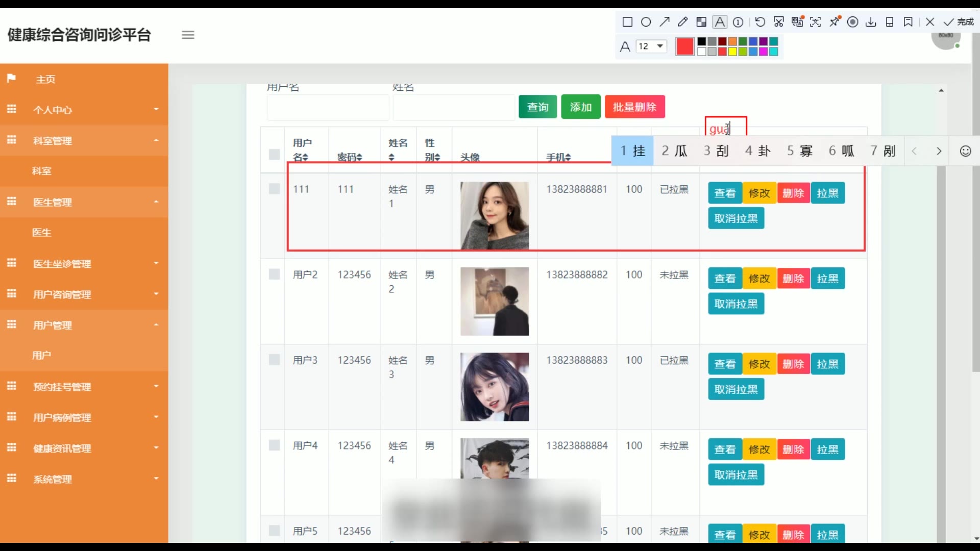Expand 个人中心 sidebar menu
980x551 pixels.
point(84,110)
